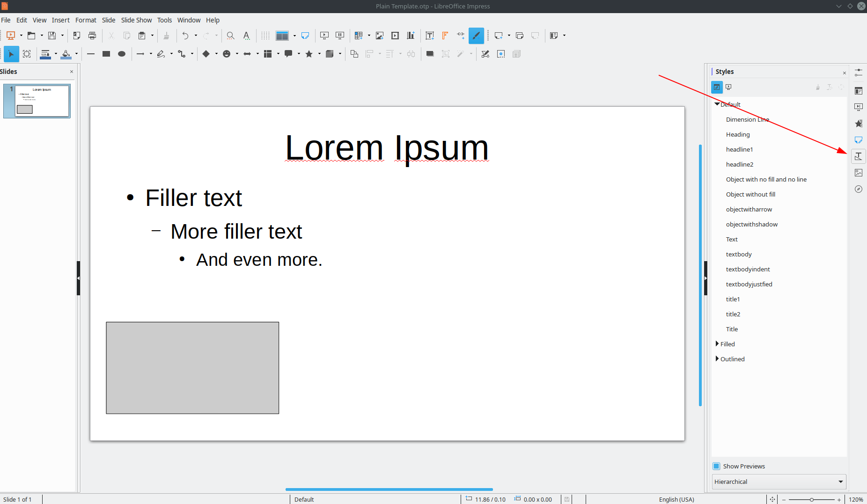
Task: Open the Hierarchical styles view dropdown
Action: click(x=779, y=482)
